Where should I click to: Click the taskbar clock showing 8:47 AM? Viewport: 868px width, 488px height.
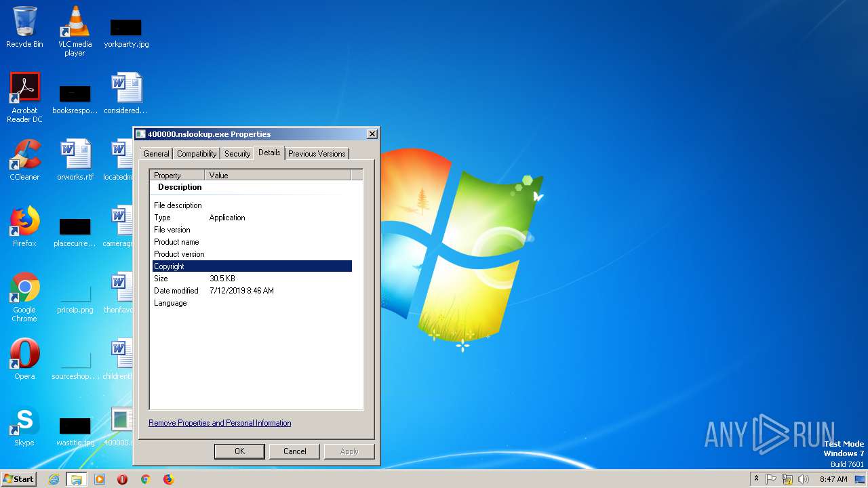tap(833, 479)
